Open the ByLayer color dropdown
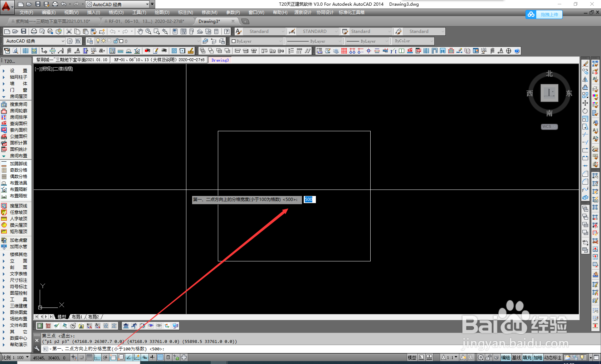This screenshot has height=364, width=601. (x=256, y=41)
